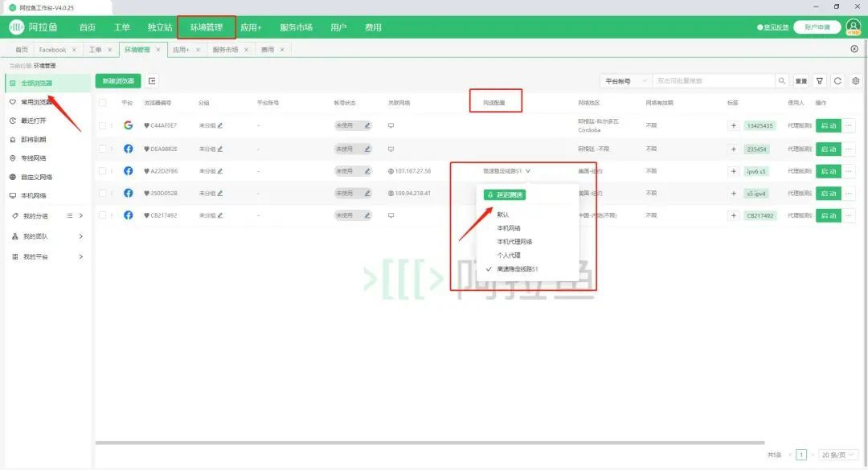Start the browser tagged ipv6 s5
Viewport: 868px width, 470px height.
(828, 171)
